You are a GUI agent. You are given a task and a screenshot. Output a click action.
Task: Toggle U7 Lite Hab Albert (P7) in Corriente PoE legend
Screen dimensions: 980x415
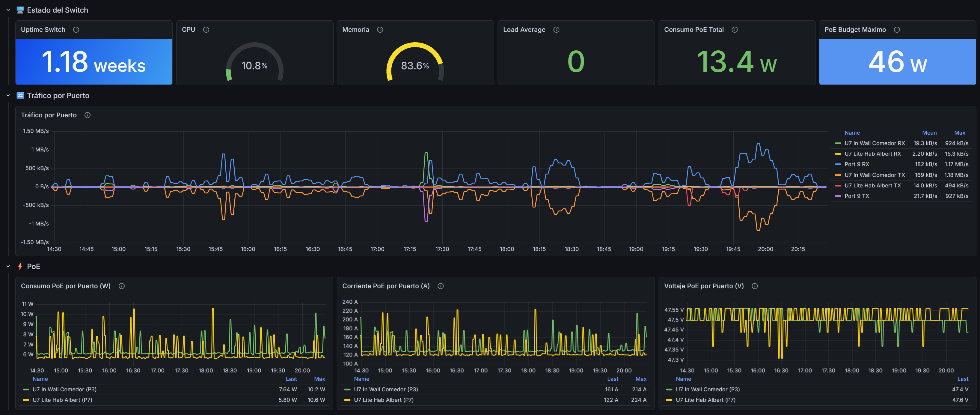tap(384, 400)
